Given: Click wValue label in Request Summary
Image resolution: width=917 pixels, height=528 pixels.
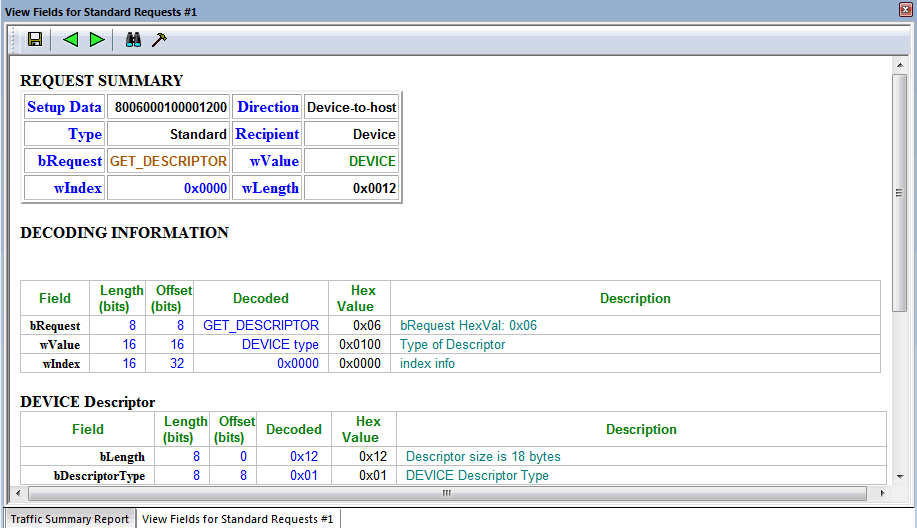Looking at the screenshot, I should pos(274,161).
